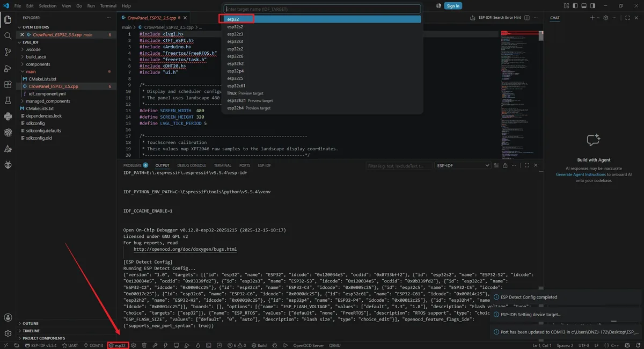Viewport: 644px width, 349px height.
Task: Expand the .vscode folder
Action: (x=33, y=49)
